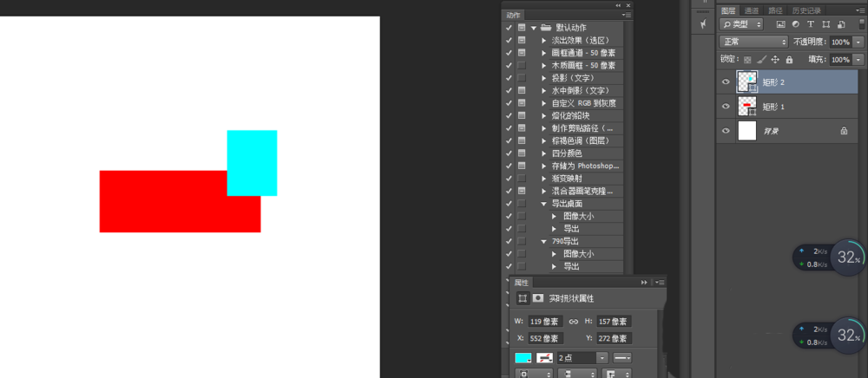Open the cyan fill color swatch
The height and width of the screenshot is (378, 868).
coord(523,358)
